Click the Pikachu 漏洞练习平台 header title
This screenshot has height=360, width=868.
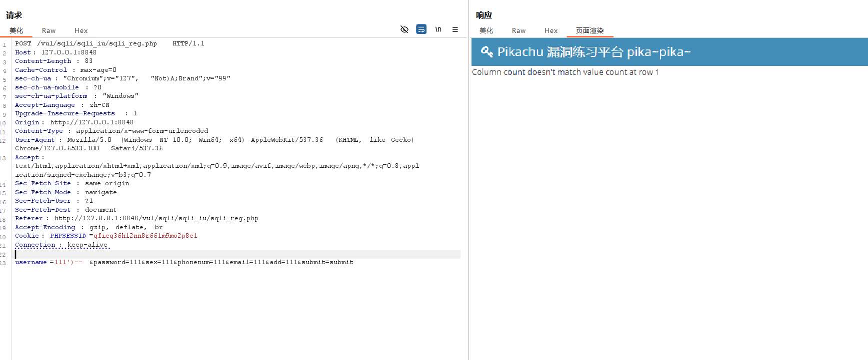pyautogui.click(x=593, y=52)
